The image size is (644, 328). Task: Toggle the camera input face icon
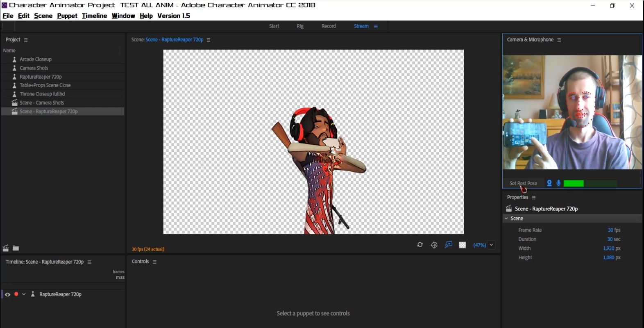pyautogui.click(x=549, y=183)
